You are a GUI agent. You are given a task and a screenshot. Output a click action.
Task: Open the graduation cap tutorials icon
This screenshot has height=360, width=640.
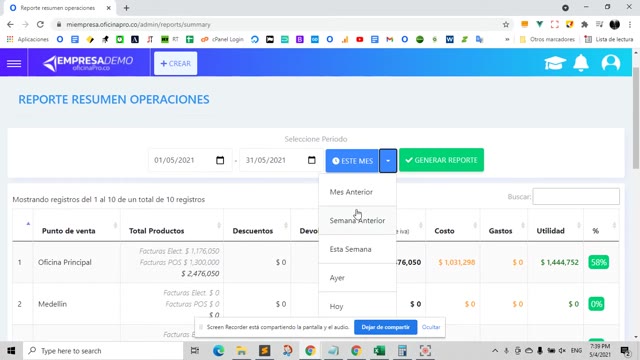555,63
